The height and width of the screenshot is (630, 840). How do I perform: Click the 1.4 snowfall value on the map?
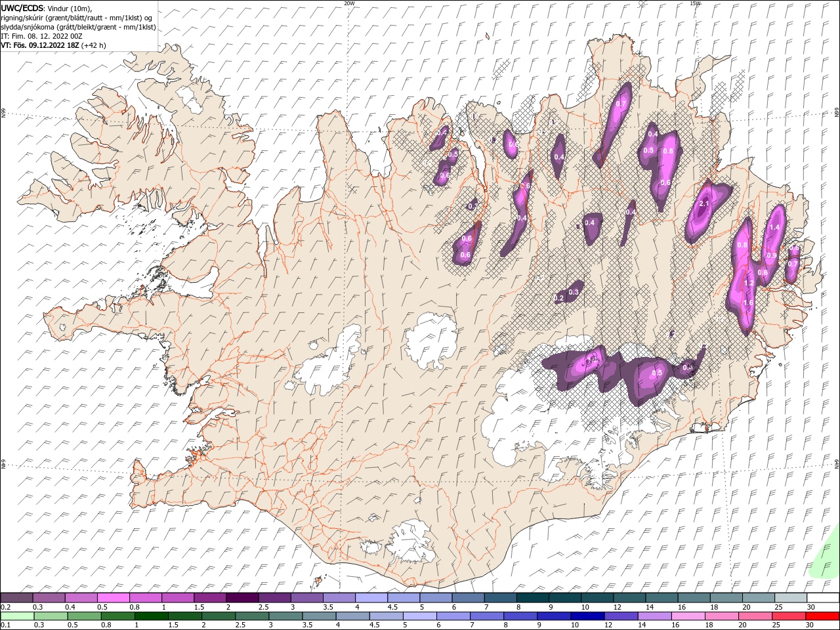coord(774,227)
